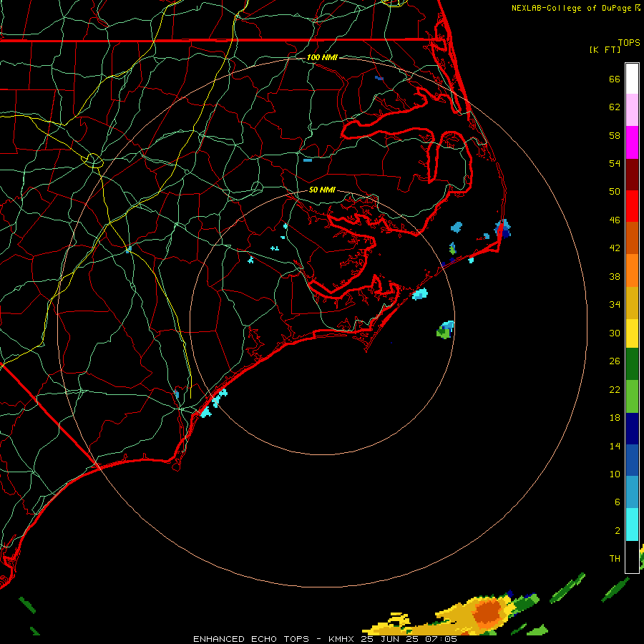Click the legend value 30
Screen dimensions: 644x644
[x=615, y=333]
